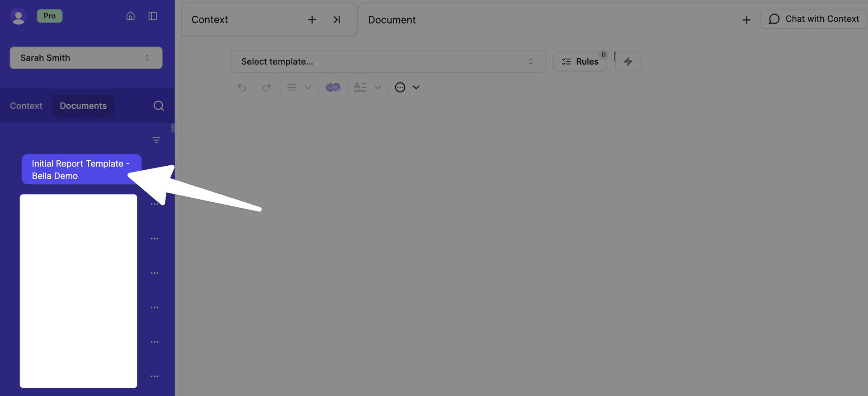Viewport: 868px width, 396px height.
Task: Search documents with the magnifier icon
Action: pos(159,106)
